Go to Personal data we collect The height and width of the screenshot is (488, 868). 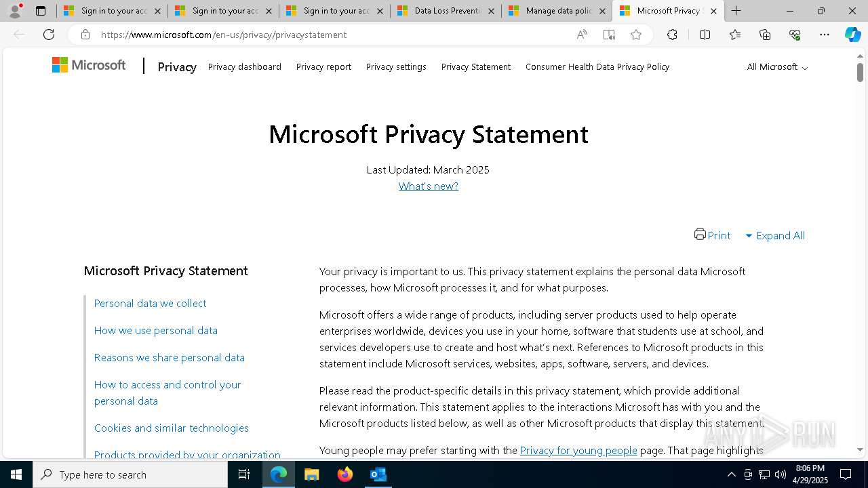pyautogui.click(x=151, y=303)
